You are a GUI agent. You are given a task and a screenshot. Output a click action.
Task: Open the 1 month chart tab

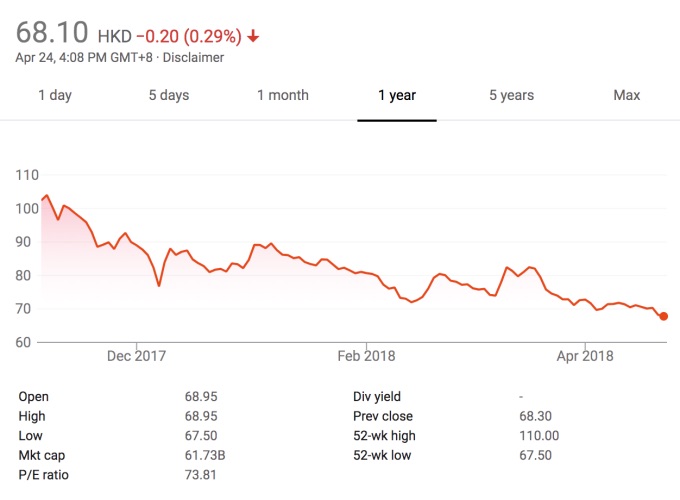coord(283,96)
